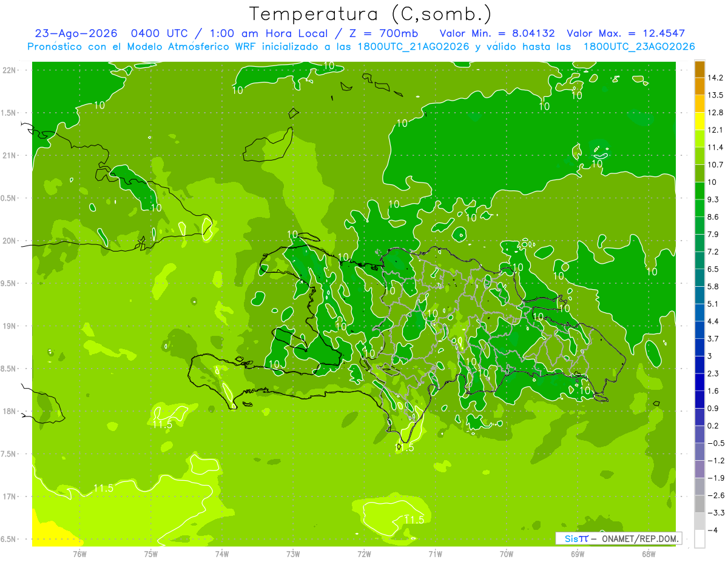Screen dimensions: 728x562
Task: Click the '11.4' colorbar value
Action: (x=715, y=147)
